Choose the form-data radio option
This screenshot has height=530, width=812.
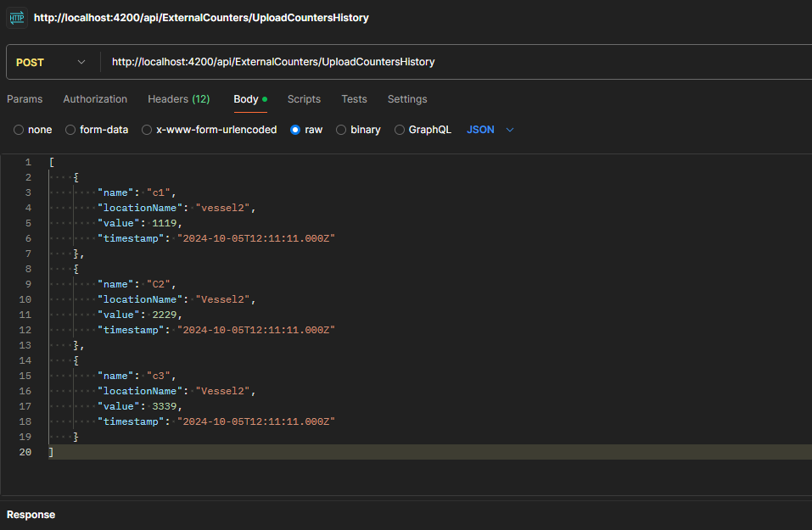coord(70,130)
